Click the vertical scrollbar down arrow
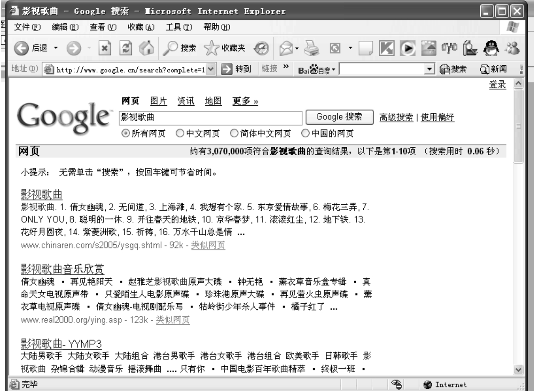This screenshot has height=392, width=534. pos(518,369)
